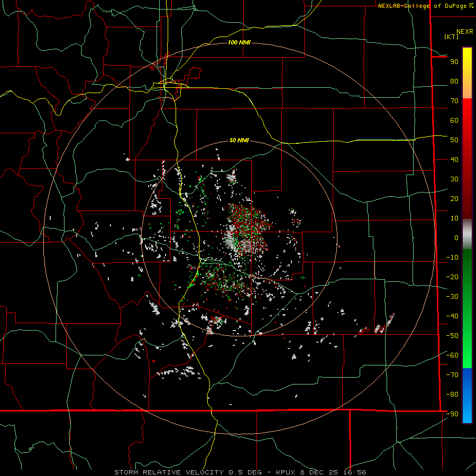The image size is (476, 476).
Task: Click the positive 20 scale value
Action: pos(454,199)
